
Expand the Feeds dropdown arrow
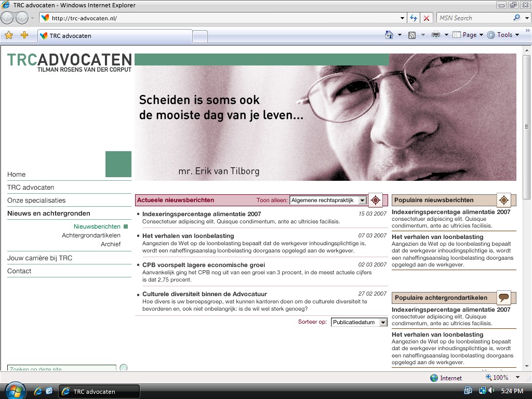[423, 35]
